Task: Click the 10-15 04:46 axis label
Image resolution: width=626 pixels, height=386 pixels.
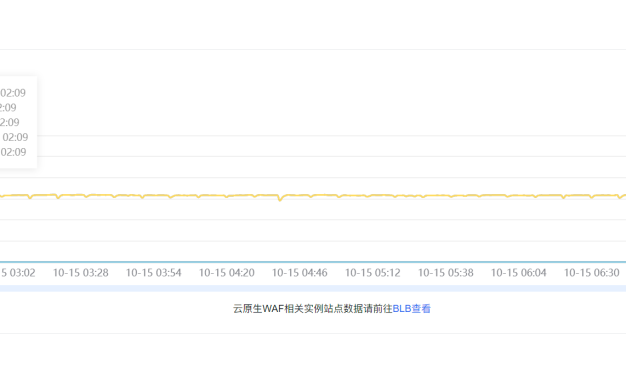Action: [300, 273]
